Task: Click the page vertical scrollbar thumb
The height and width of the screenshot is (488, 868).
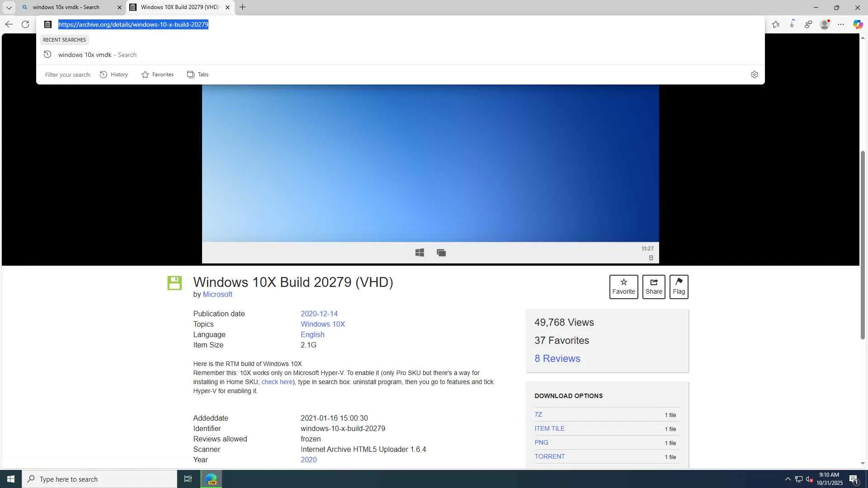Action: pyautogui.click(x=863, y=244)
